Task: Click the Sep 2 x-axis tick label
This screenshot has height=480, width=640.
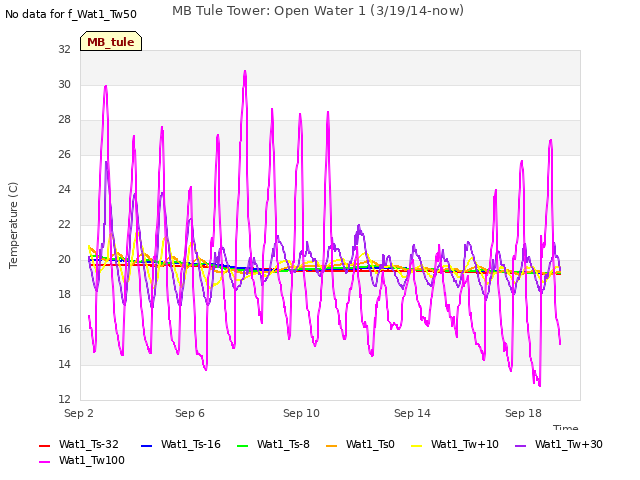Action: (79, 413)
